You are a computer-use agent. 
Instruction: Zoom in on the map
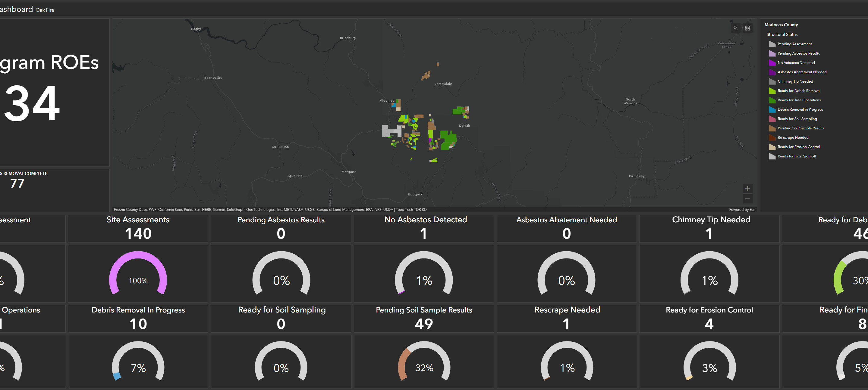click(x=747, y=189)
